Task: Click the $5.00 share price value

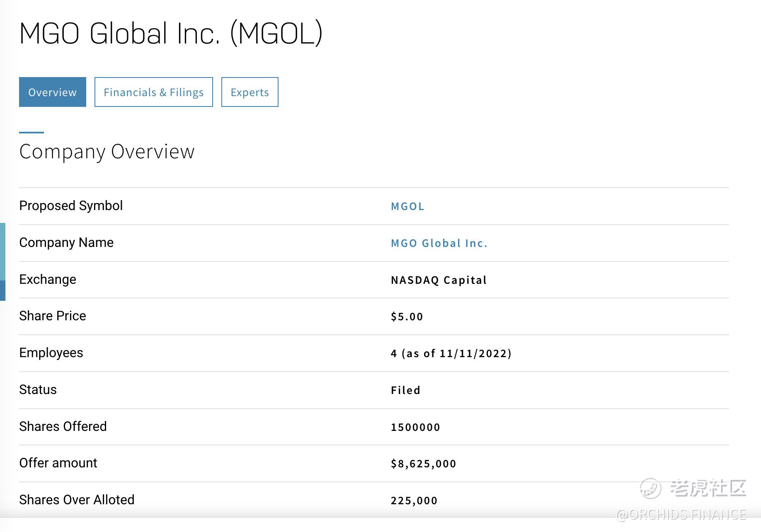Action: tap(407, 317)
